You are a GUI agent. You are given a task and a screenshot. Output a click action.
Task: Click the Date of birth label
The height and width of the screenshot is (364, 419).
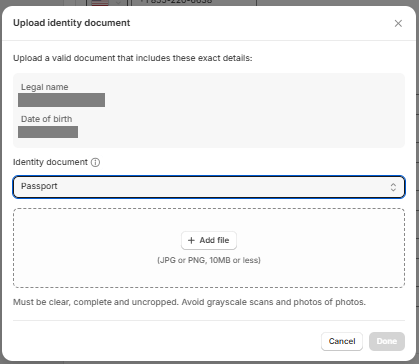coord(46,119)
